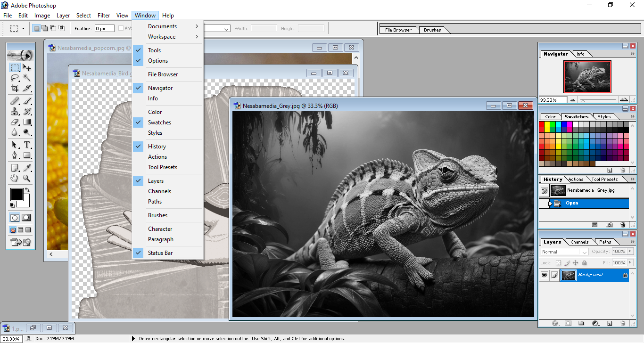Image resolution: width=644 pixels, height=343 pixels.
Task: Select the Eyedropper tool
Action: click(x=27, y=168)
